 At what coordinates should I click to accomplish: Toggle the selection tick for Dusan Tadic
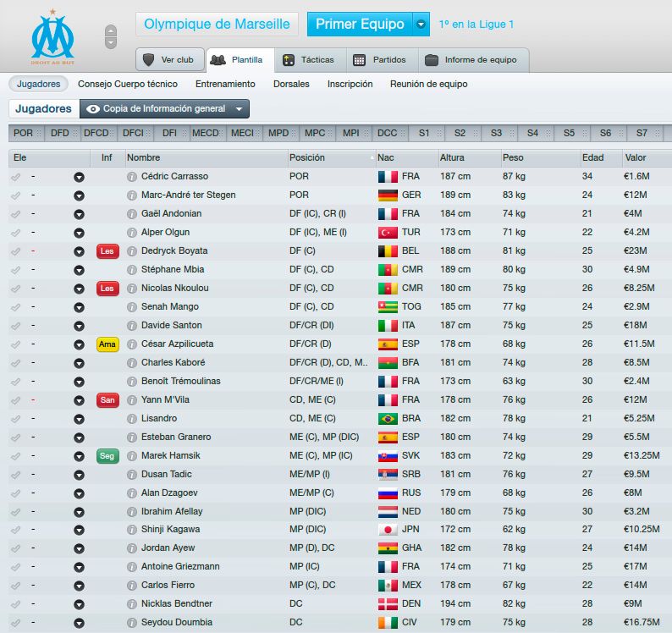point(16,475)
